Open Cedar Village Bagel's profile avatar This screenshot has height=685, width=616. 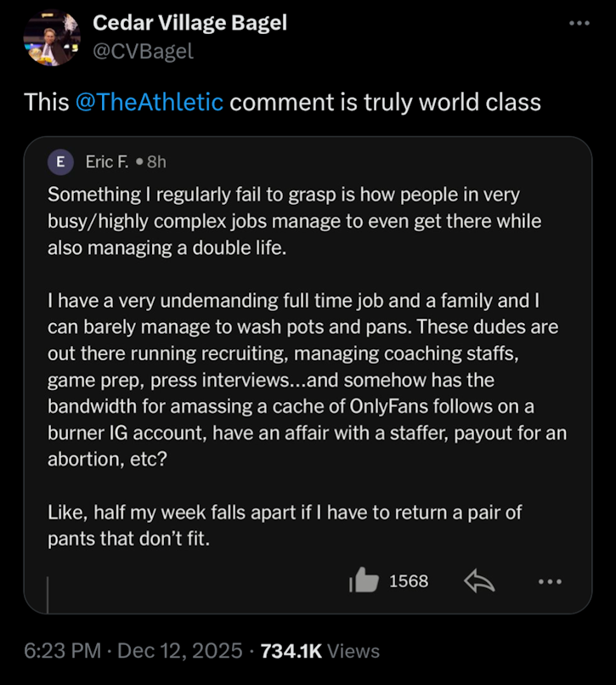pyautogui.click(x=50, y=37)
